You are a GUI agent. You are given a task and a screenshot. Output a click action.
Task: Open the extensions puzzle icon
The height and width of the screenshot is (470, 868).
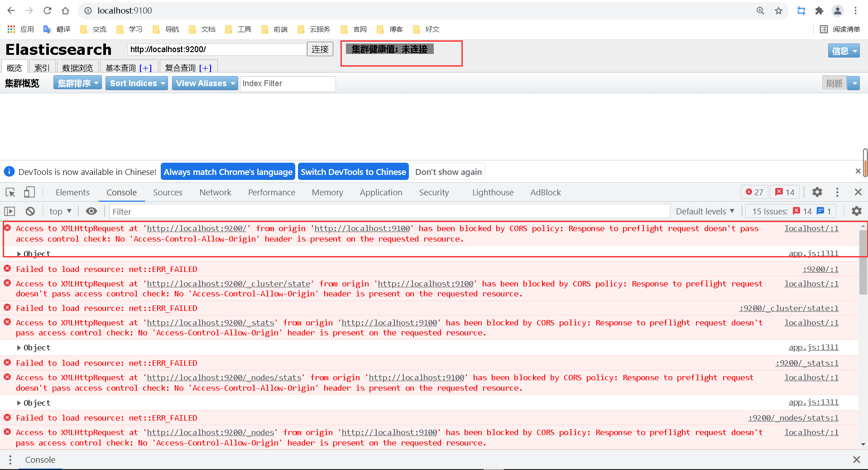819,10
